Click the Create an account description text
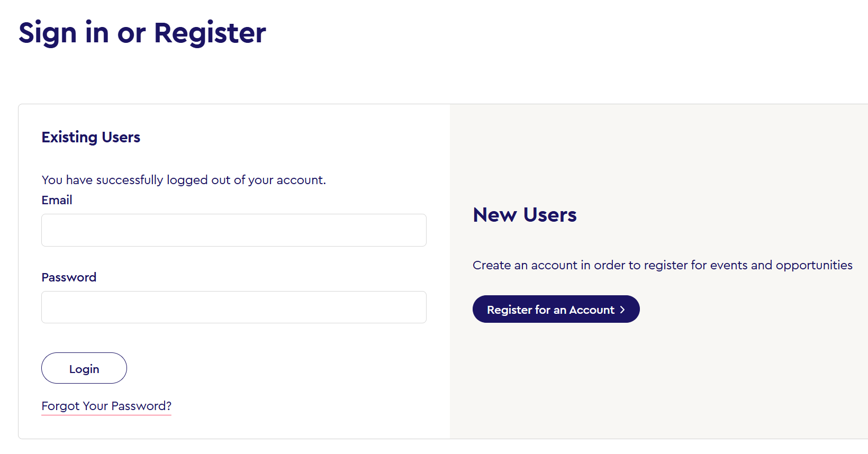This screenshot has width=868, height=454. (x=662, y=265)
